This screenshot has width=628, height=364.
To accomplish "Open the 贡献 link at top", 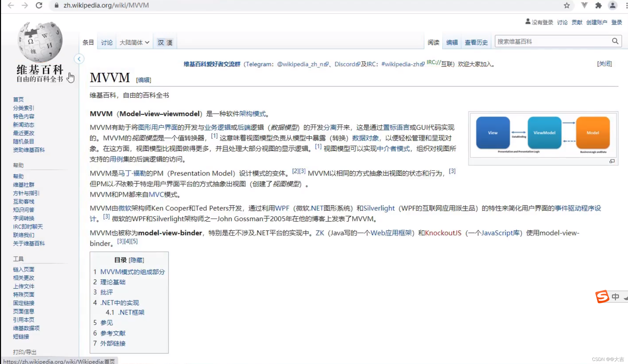I will (x=577, y=22).
